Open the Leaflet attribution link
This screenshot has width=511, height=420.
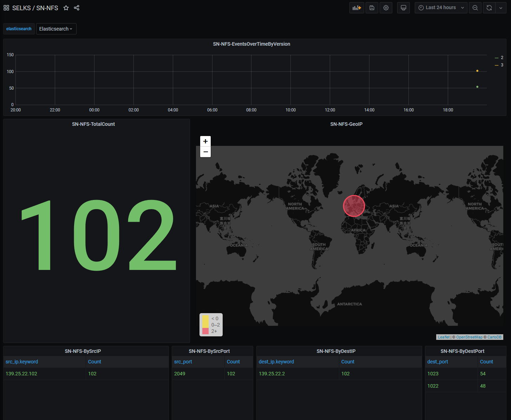444,337
